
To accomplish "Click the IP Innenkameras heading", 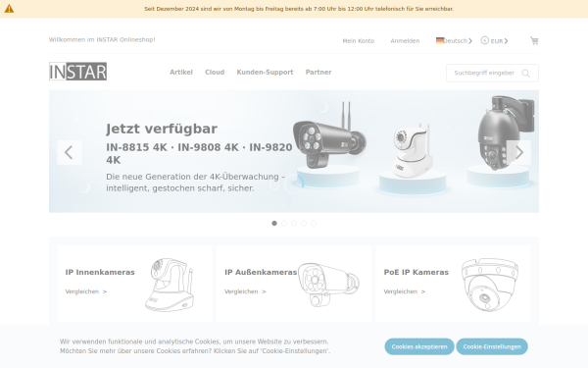I will [100, 272].
